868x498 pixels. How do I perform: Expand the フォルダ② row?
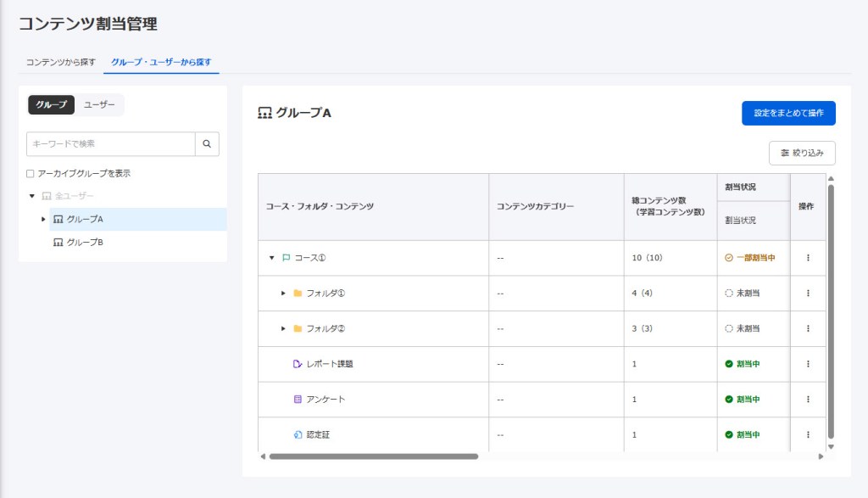click(283, 328)
